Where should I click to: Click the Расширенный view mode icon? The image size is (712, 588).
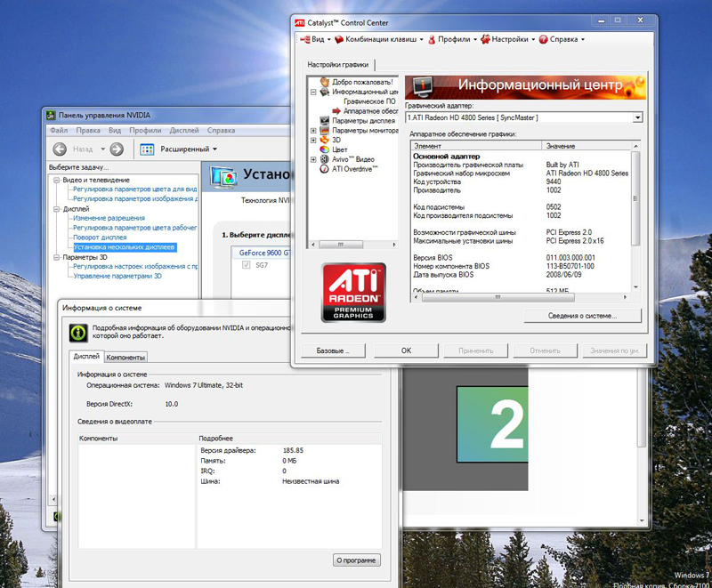click(148, 149)
